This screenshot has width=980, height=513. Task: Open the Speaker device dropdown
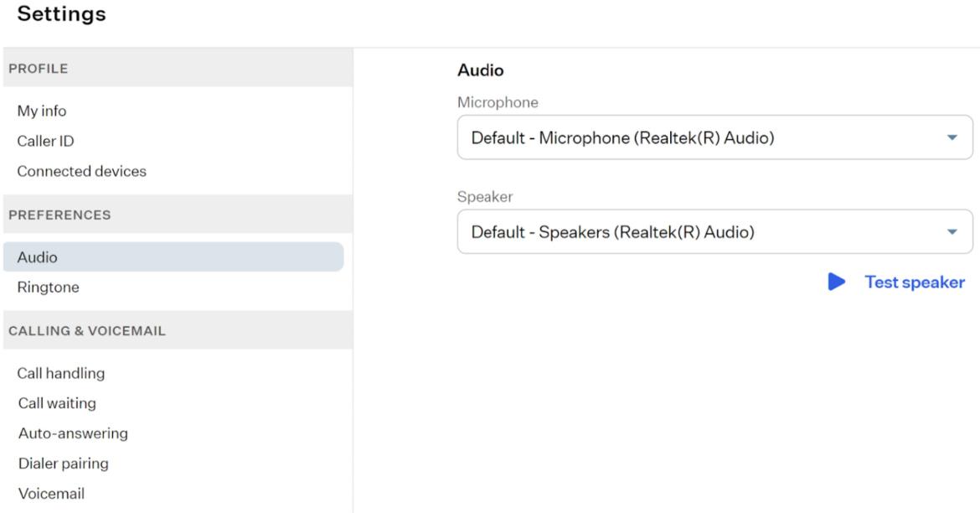pos(715,231)
